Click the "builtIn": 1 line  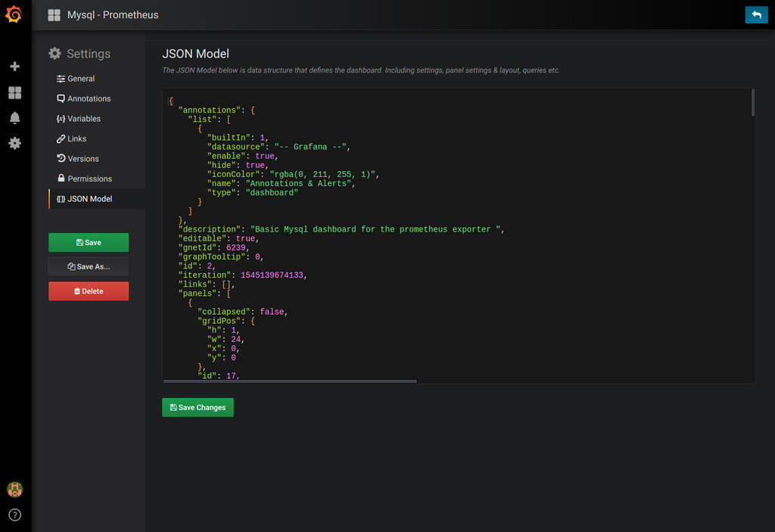click(x=238, y=138)
